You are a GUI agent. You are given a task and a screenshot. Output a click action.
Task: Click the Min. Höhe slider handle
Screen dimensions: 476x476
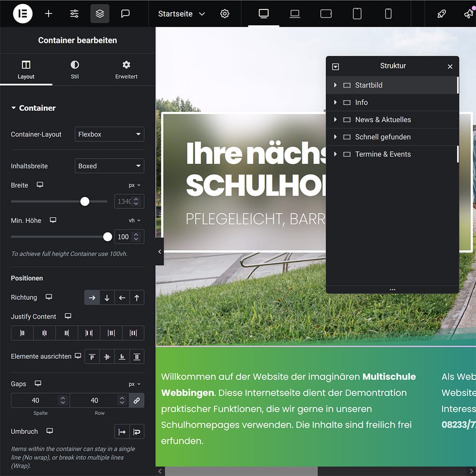coord(108,237)
